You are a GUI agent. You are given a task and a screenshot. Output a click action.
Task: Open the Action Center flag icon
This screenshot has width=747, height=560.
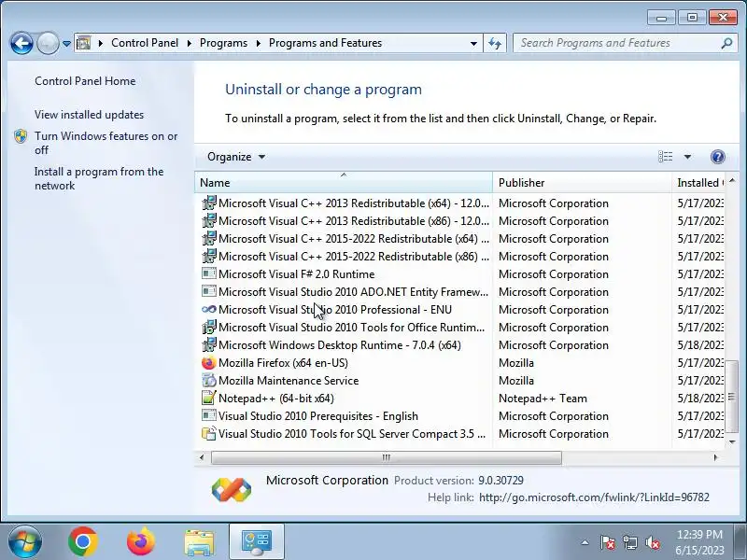pyautogui.click(x=607, y=542)
